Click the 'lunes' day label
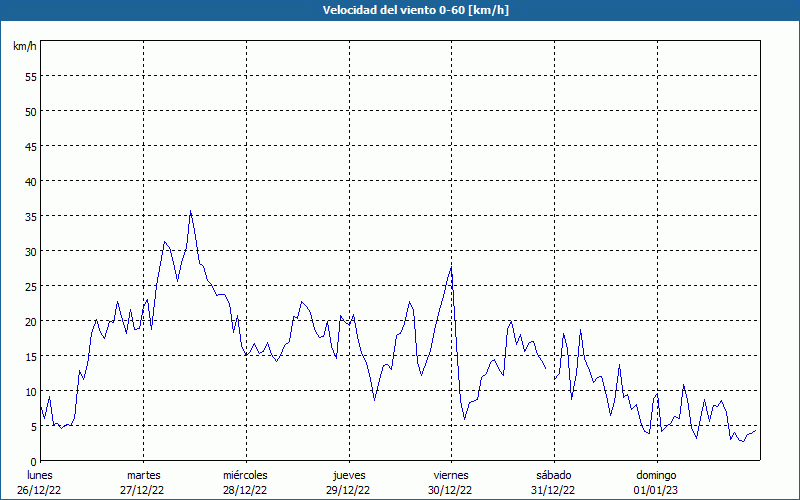The width and height of the screenshot is (800, 500). (x=40, y=475)
